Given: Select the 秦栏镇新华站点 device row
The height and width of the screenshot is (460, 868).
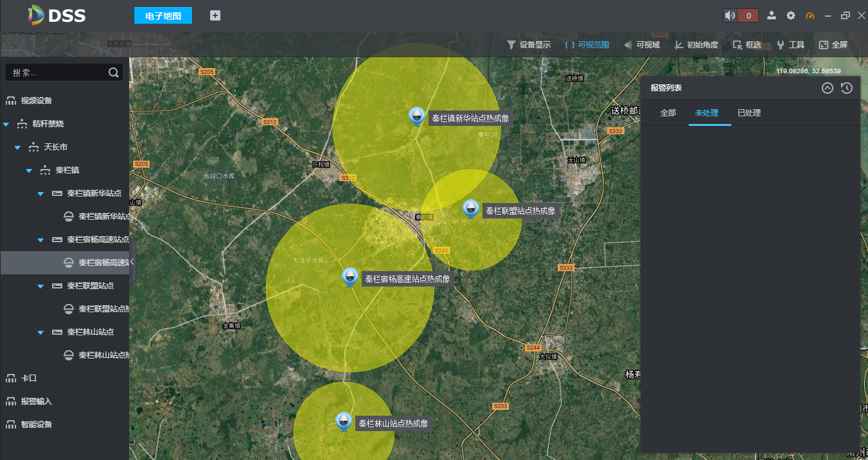Looking at the screenshot, I should pos(94,193).
